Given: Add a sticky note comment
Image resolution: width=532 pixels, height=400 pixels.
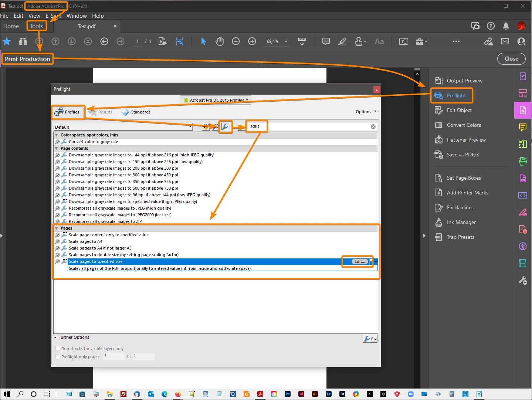Looking at the screenshot, I should pos(326,41).
